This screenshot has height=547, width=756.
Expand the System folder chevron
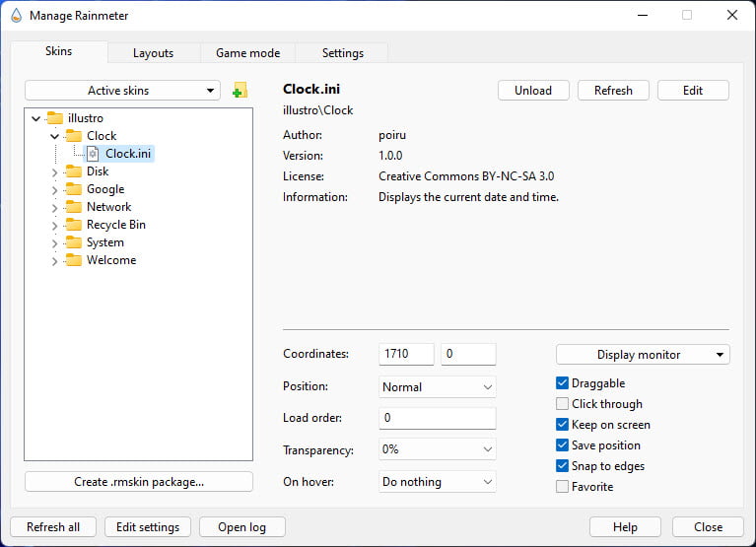[x=55, y=242]
